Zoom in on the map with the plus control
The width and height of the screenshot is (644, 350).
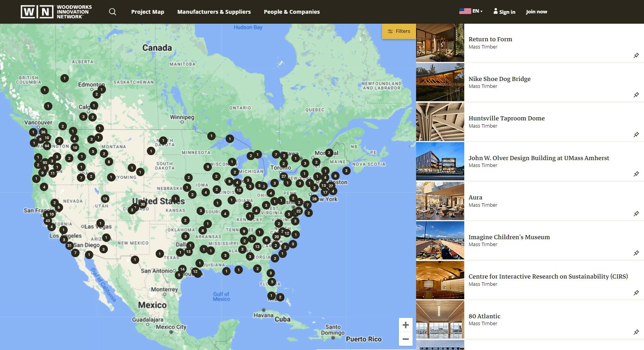(x=405, y=325)
